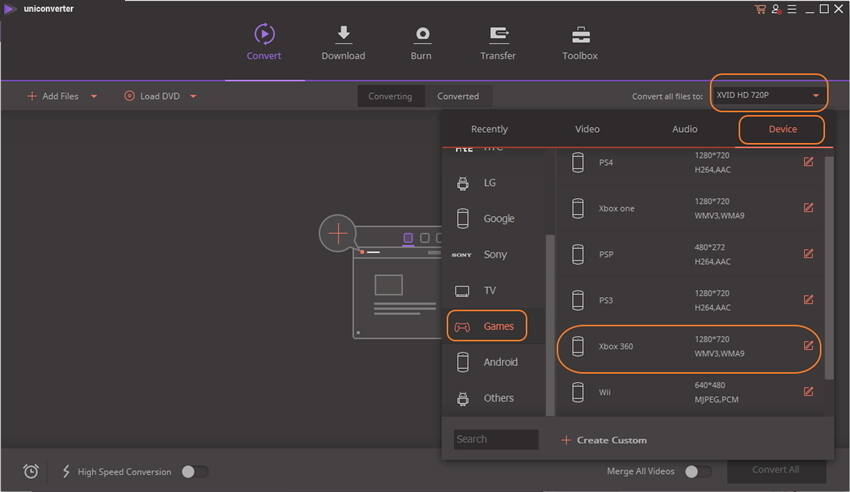Choose the Others device category
The height and width of the screenshot is (492, 850).
(x=494, y=398)
